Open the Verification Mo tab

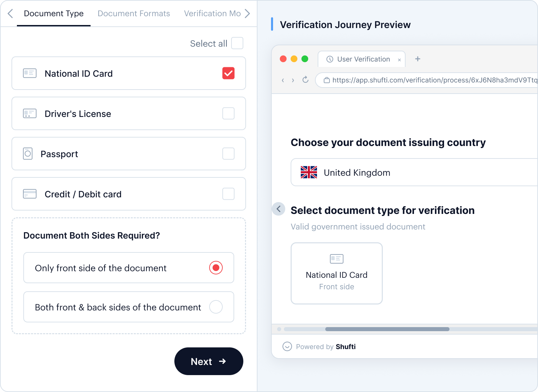[x=212, y=14]
